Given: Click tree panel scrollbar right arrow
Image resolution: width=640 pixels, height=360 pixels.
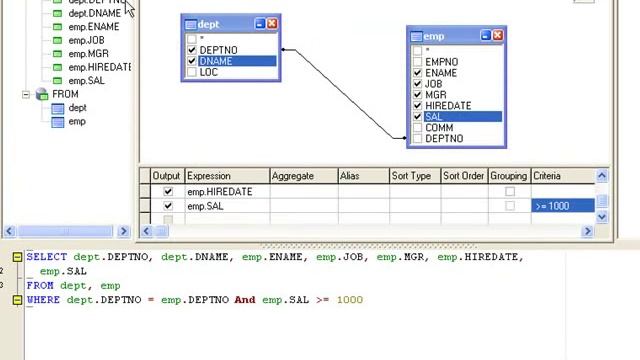Looking at the screenshot, I should click(123, 231).
